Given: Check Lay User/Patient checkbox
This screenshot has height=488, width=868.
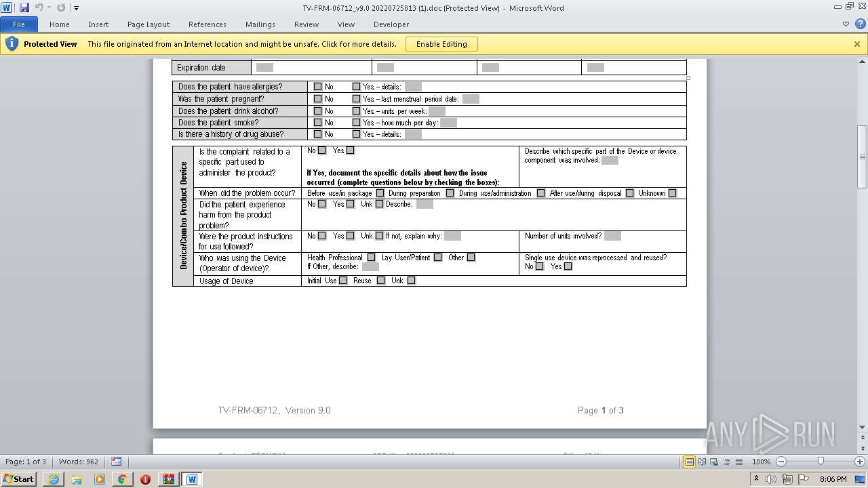Looking at the screenshot, I should click(x=437, y=258).
